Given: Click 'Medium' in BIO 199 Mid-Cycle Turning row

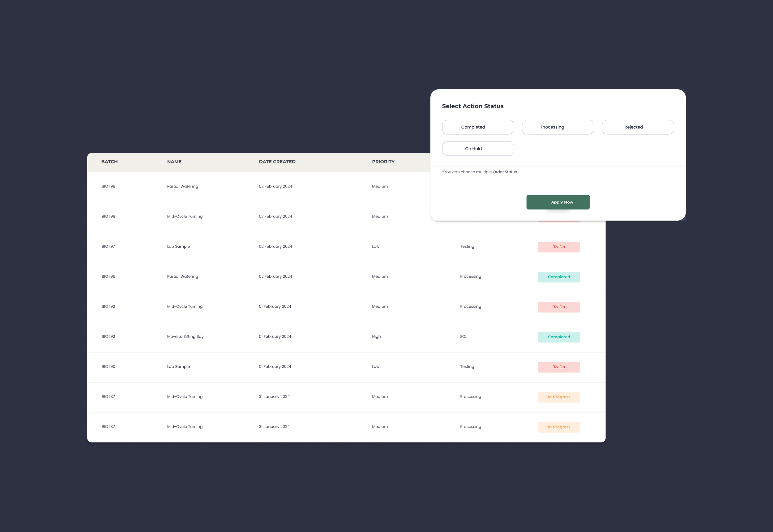Looking at the screenshot, I should coord(380,216).
